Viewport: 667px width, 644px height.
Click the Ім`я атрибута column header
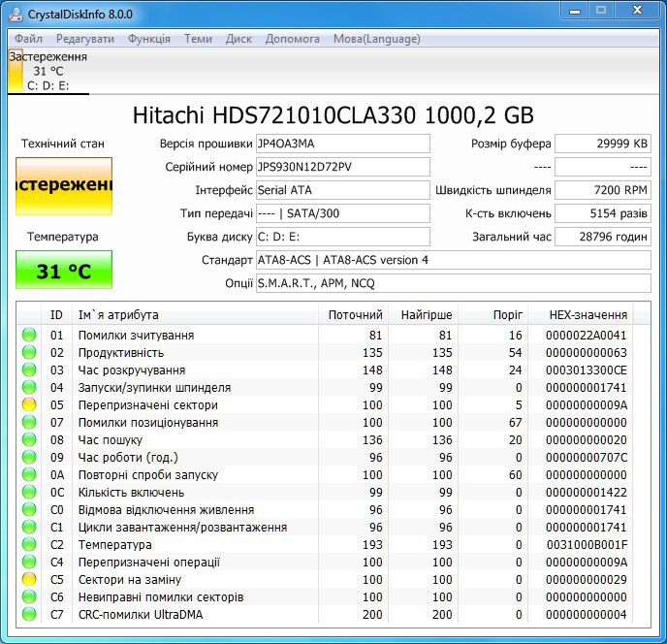[x=195, y=315]
